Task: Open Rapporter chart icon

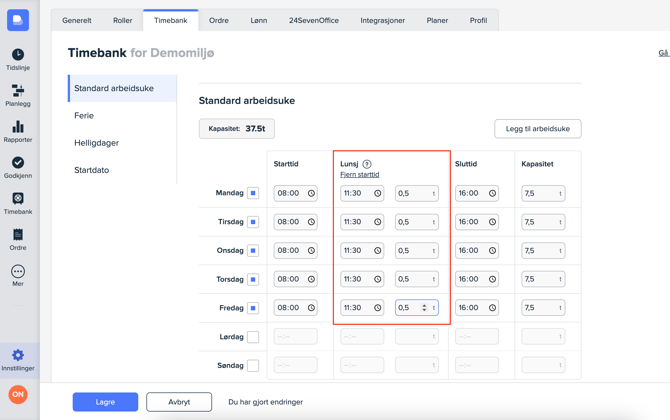Action: point(18,130)
